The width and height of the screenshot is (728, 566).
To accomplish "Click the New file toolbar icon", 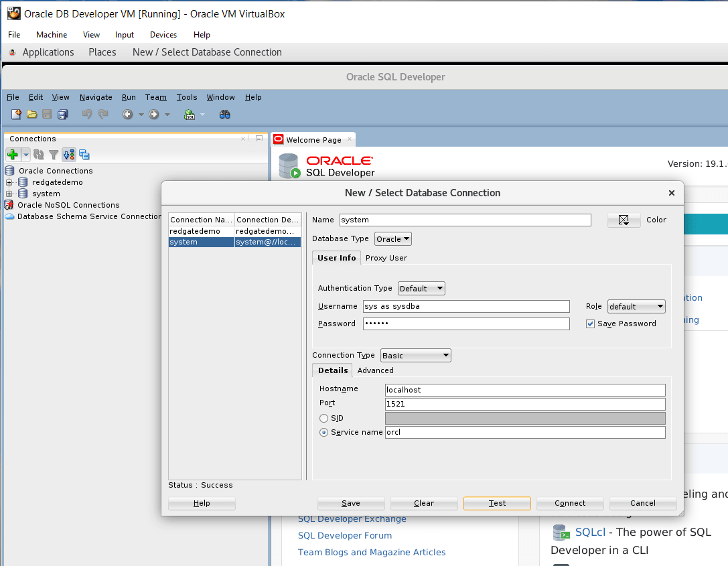I will tap(16, 115).
